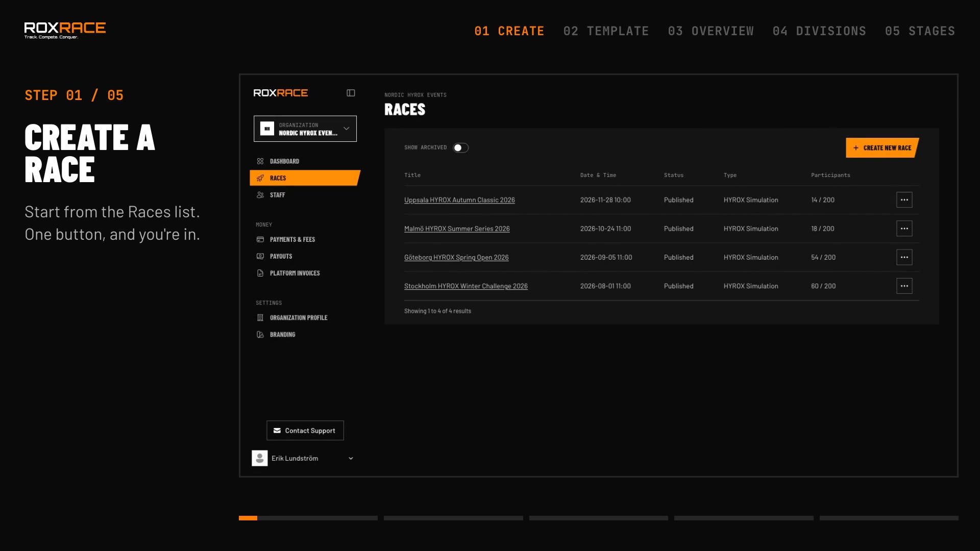Click the Branding swatch icon
The width and height of the screenshot is (980, 551).
(x=260, y=335)
